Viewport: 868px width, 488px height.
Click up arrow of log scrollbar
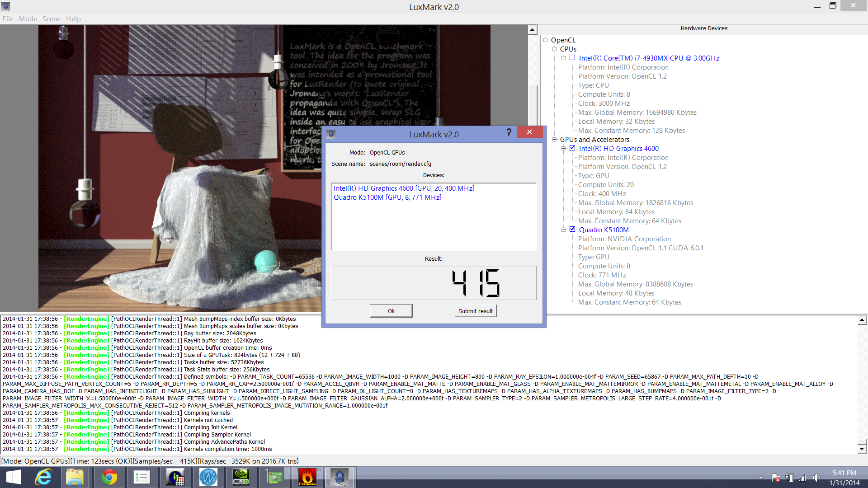[862, 320]
